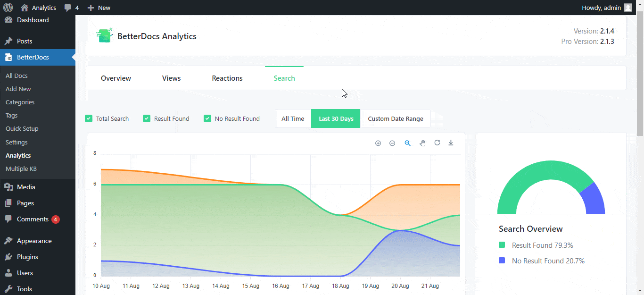Reset the chart zoom level
This screenshot has height=295, width=644.
(437, 143)
